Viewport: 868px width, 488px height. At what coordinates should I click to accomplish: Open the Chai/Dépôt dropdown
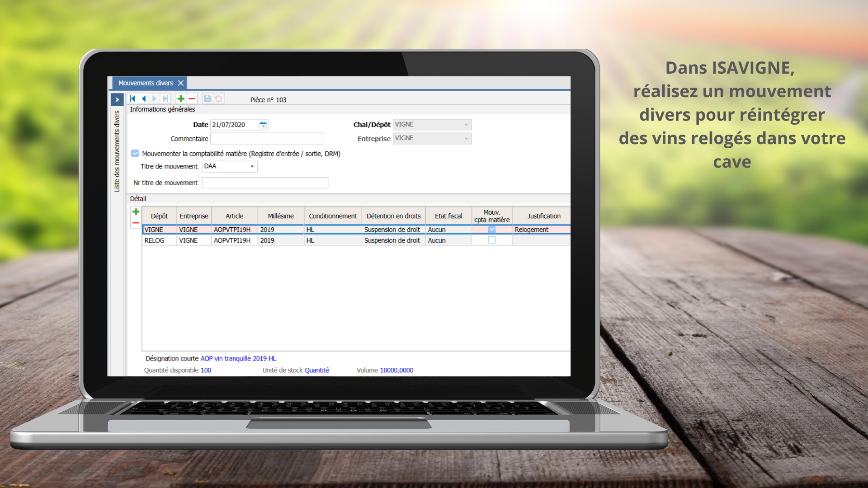(432, 125)
